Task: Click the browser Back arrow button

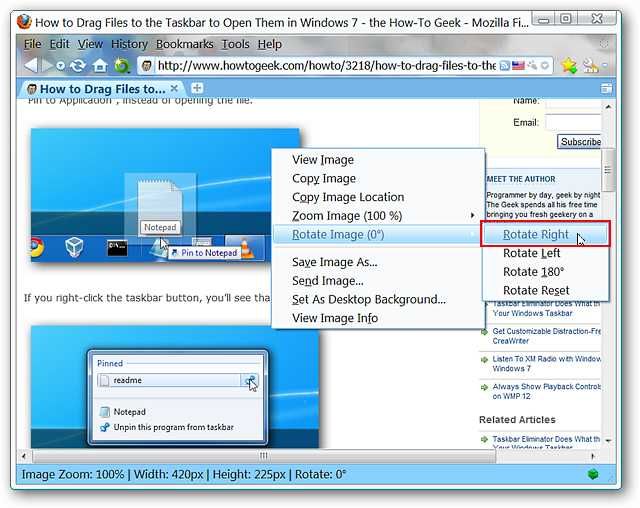Action: tap(31, 66)
